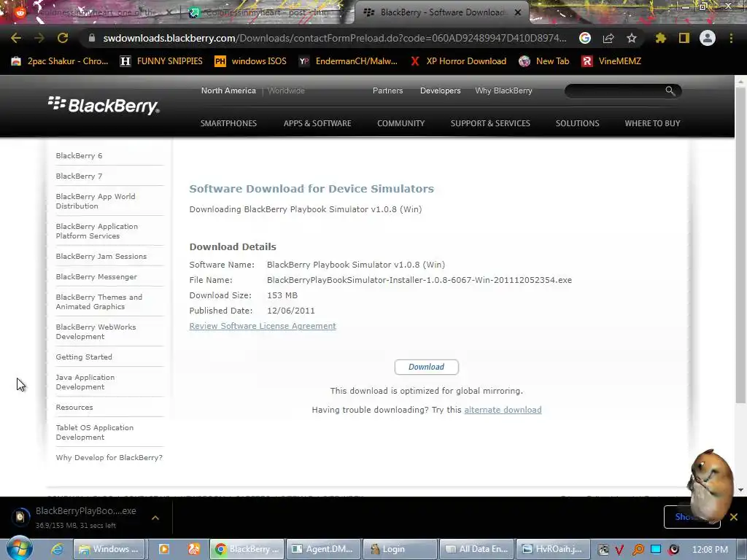747x560 pixels.
Task: Open the Extensions puzzle icon
Action: click(660, 38)
